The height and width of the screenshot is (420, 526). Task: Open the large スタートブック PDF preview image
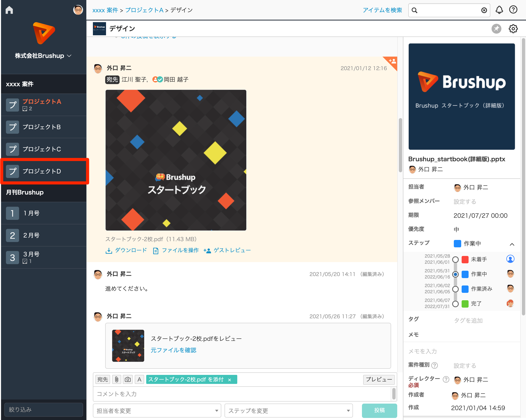(176, 160)
